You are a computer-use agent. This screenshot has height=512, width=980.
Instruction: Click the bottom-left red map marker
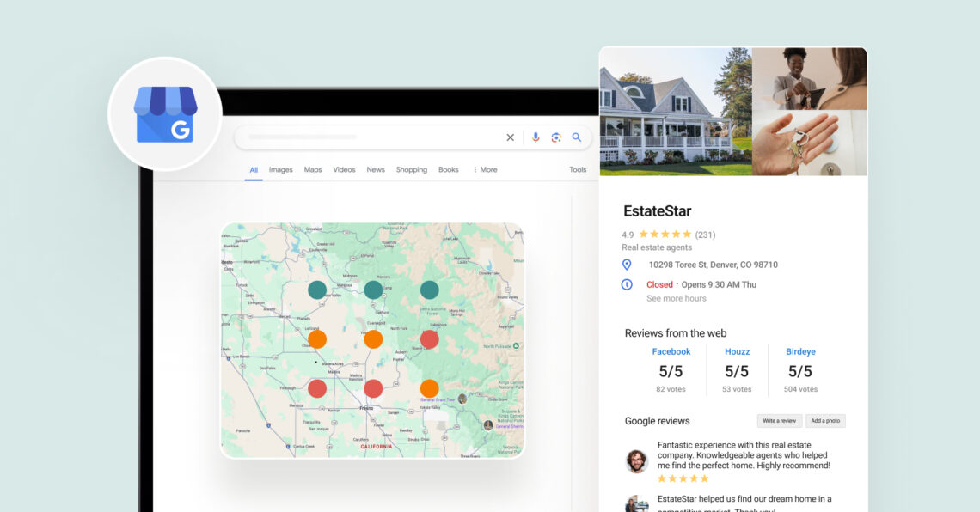pyautogui.click(x=317, y=388)
